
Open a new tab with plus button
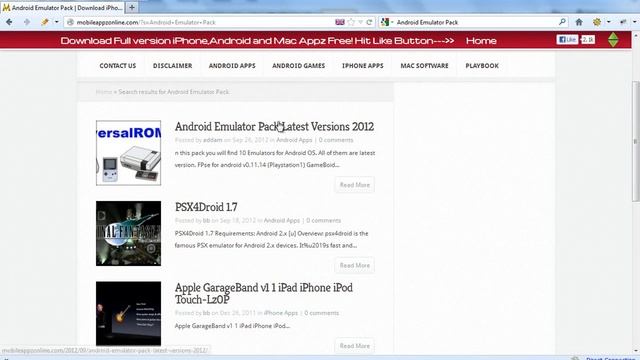click(x=132, y=7)
